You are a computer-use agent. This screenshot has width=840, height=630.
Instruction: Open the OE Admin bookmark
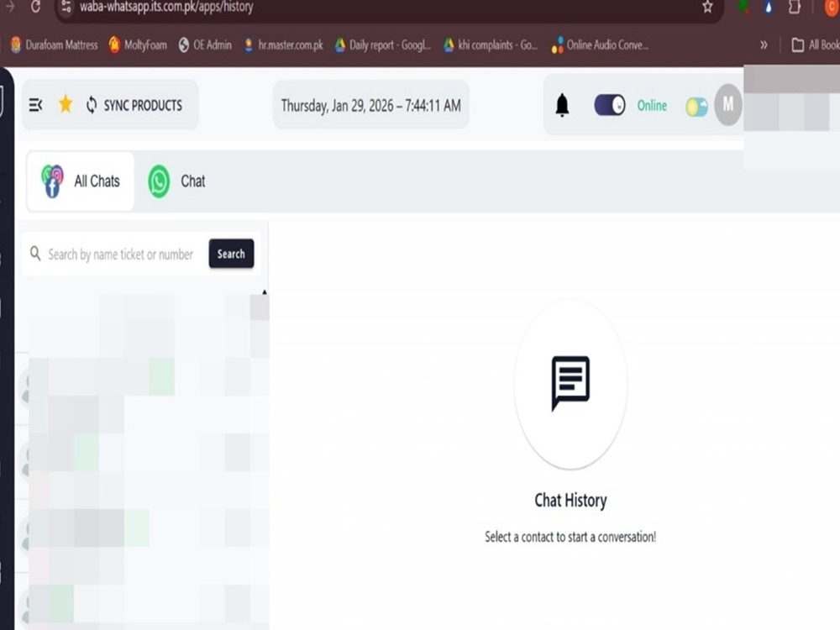[205, 45]
